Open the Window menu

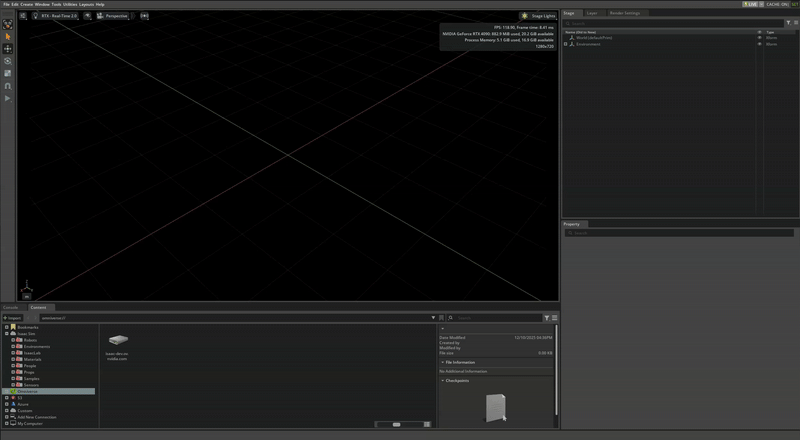pyautogui.click(x=41, y=4)
